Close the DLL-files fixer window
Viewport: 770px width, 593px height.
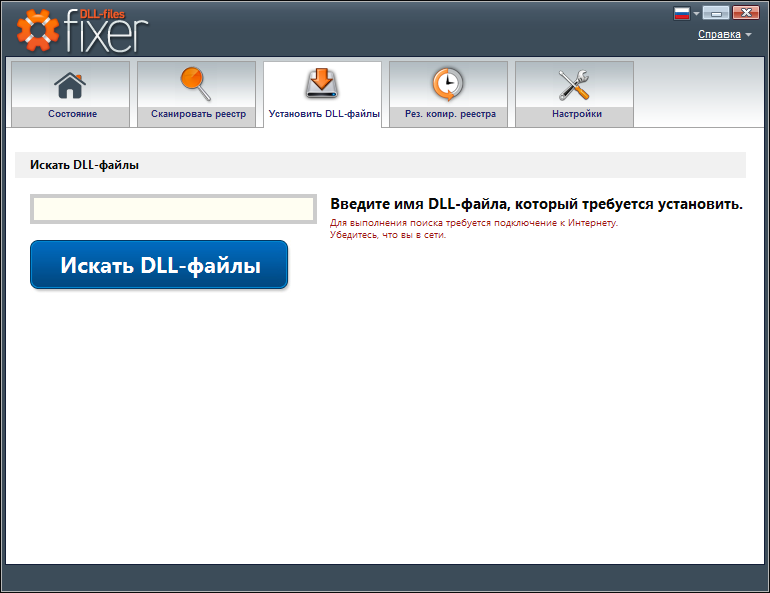pos(746,13)
